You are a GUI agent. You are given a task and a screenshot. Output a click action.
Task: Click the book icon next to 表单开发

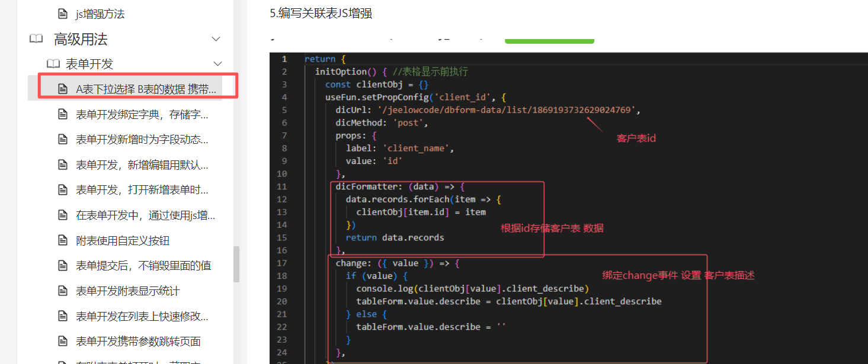click(53, 64)
